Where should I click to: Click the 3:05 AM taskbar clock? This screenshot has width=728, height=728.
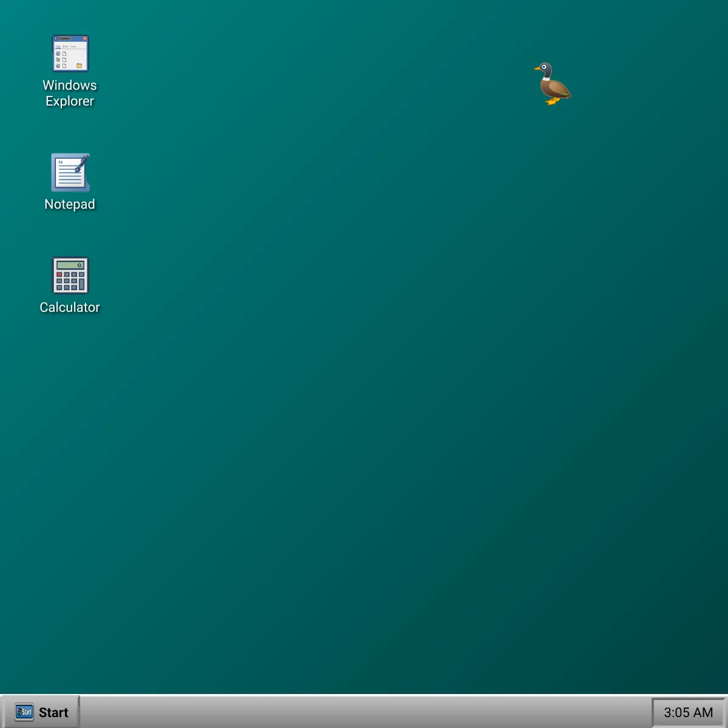(688, 712)
